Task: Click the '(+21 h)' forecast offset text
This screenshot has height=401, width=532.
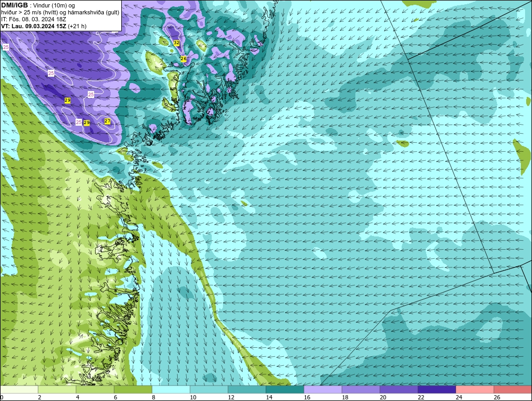Action: point(77,26)
